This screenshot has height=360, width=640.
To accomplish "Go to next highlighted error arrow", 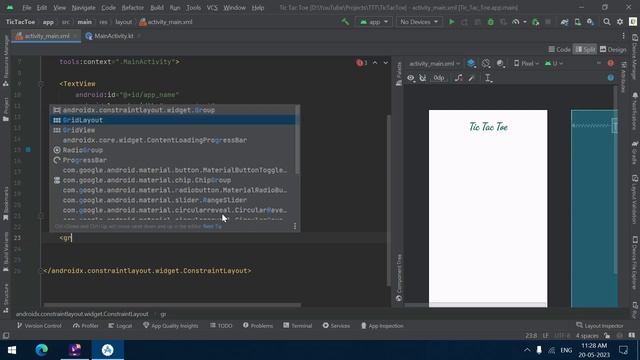I will (x=386, y=62).
